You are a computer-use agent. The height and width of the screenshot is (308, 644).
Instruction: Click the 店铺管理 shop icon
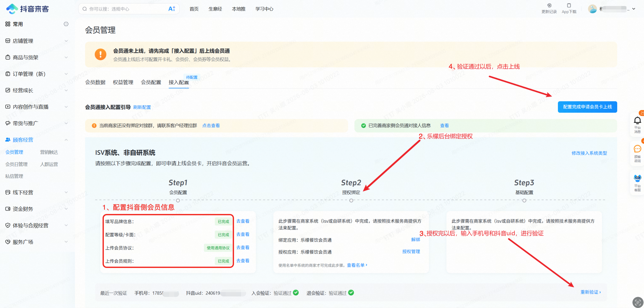coord(8,41)
